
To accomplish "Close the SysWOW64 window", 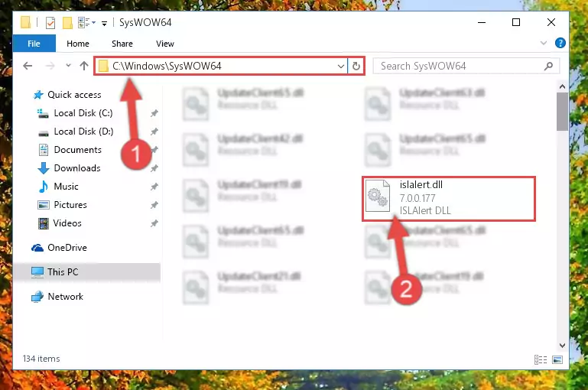I will pyautogui.click(x=551, y=22).
